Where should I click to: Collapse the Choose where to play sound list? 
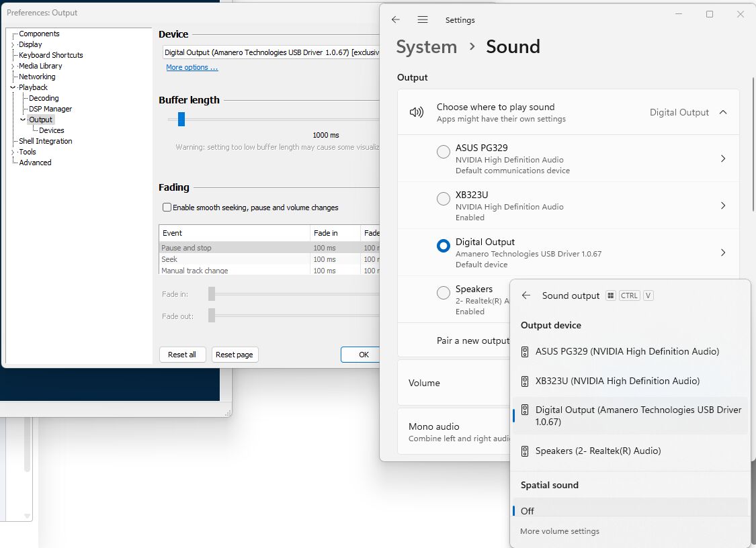722,112
